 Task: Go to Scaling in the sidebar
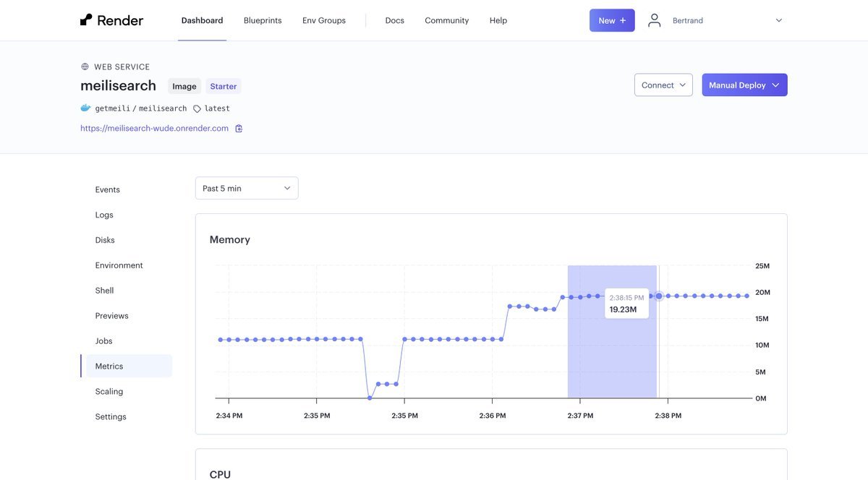[109, 392]
